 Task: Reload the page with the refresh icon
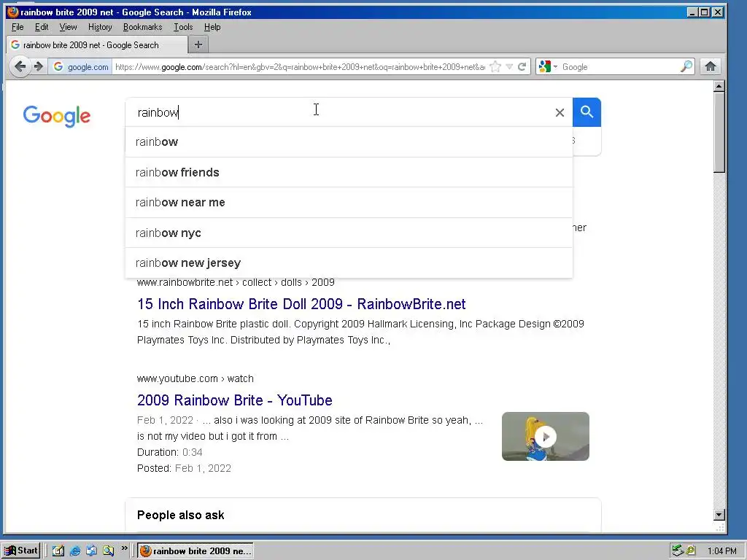tap(522, 66)
